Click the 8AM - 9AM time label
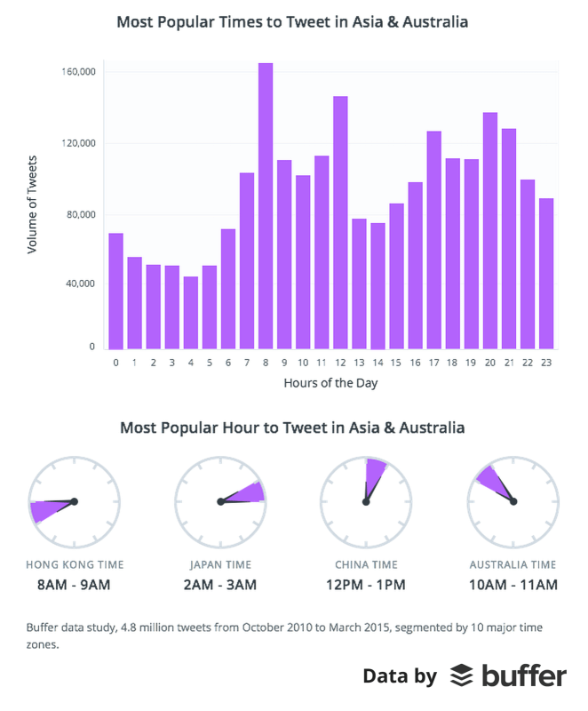588x711 pixels. (x=74, y=585)
